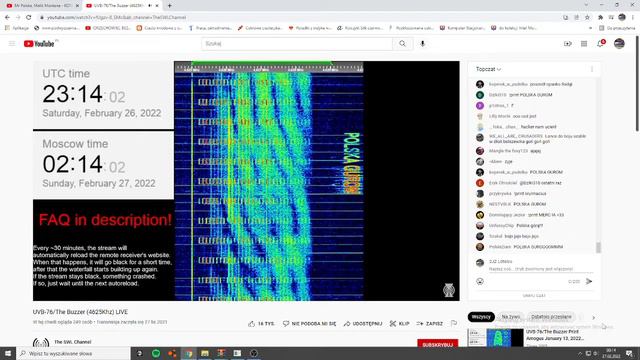Image resolution: width=640 pixels, height=360 pixels.
Task: Expand the Top czat dropdown
Action: (488, 69)
